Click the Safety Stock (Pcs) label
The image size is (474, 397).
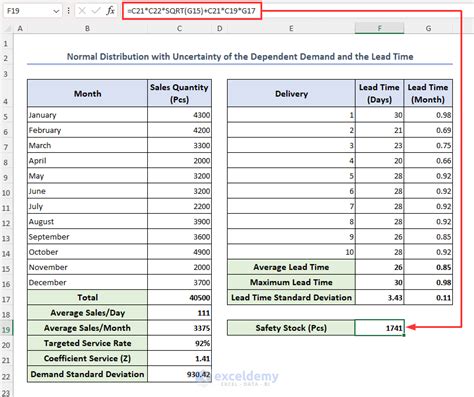(291, 328)
